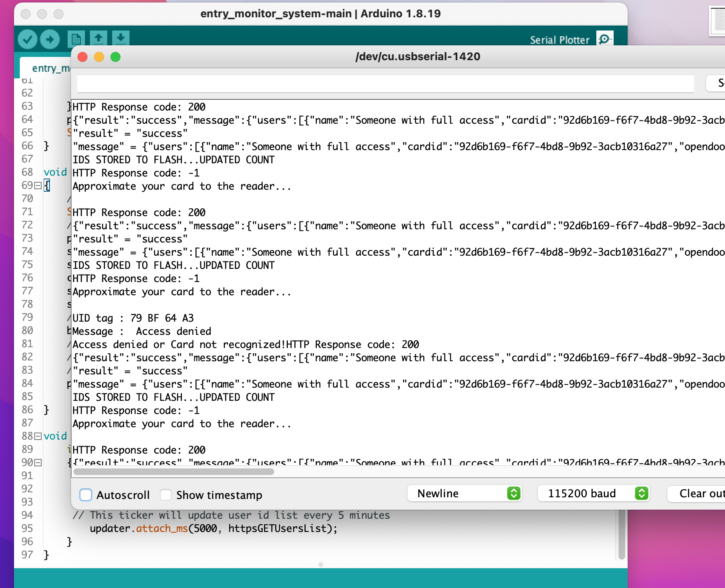Collapse the code fold at line 69
725x588 pixels.
pos(38,186)
